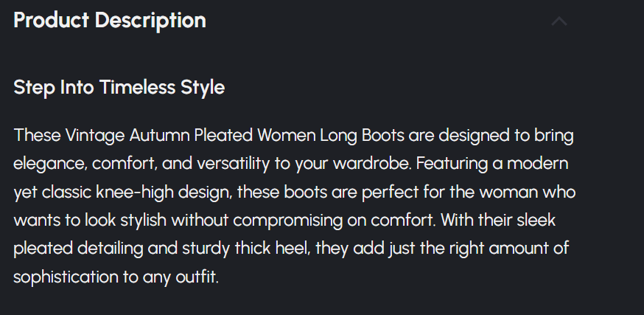644x315 pixels.
Task: Click the phrase 'yet classic' in the paragraph
Action: [50, 192]
